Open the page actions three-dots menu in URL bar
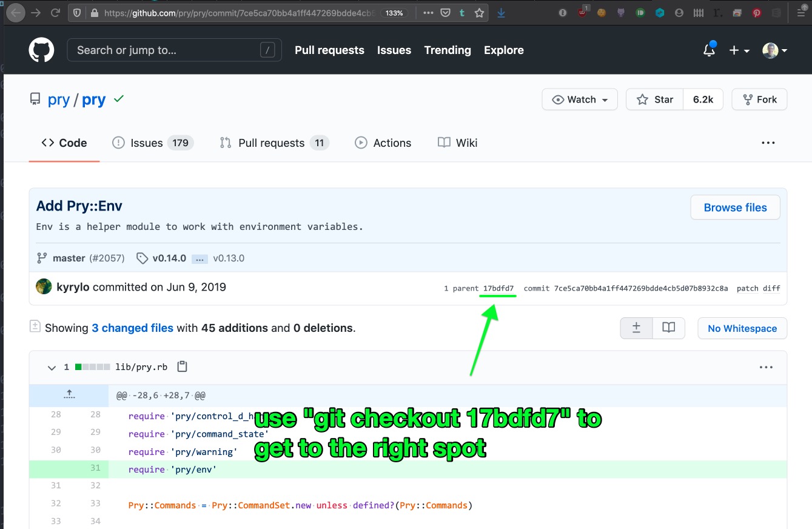 (x=428, y=13)
